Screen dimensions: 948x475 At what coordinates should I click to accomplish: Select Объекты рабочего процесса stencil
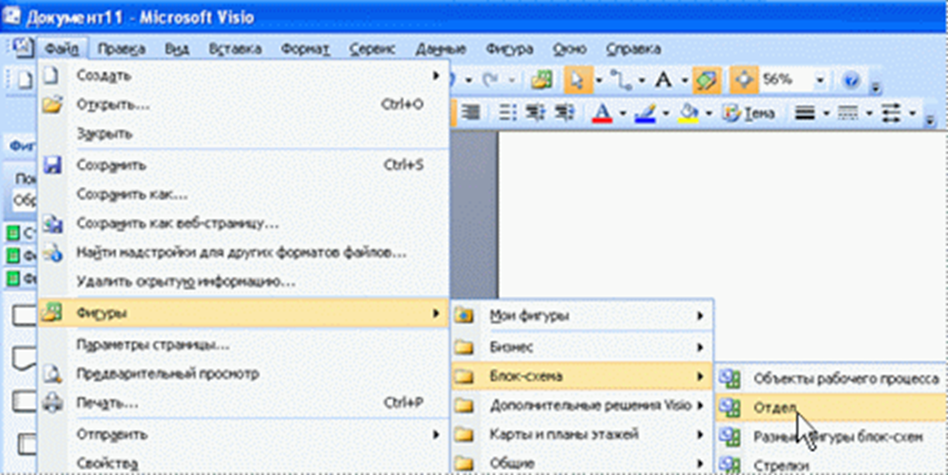coord(831,379)
